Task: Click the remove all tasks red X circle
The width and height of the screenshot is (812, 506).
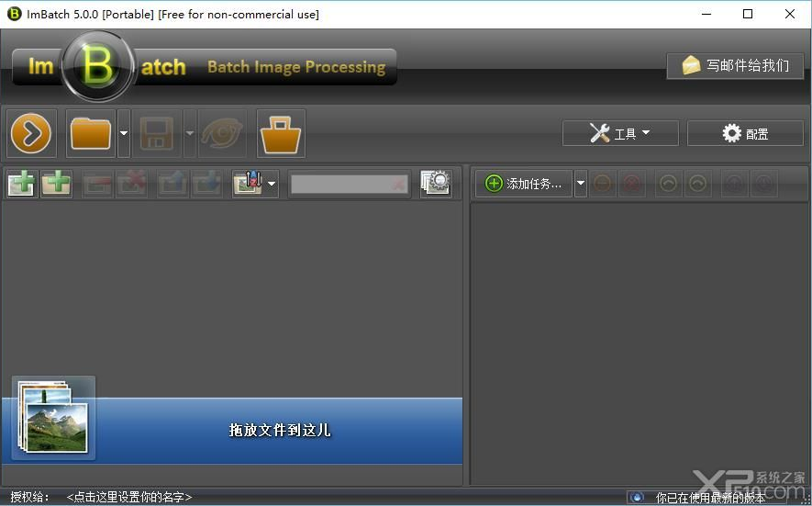Action: point(632,184)
